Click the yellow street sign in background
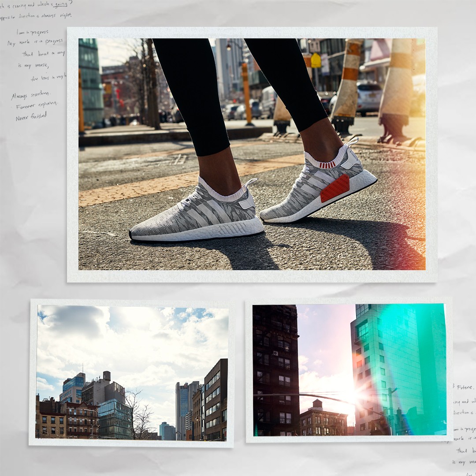 tap(316, 61)
